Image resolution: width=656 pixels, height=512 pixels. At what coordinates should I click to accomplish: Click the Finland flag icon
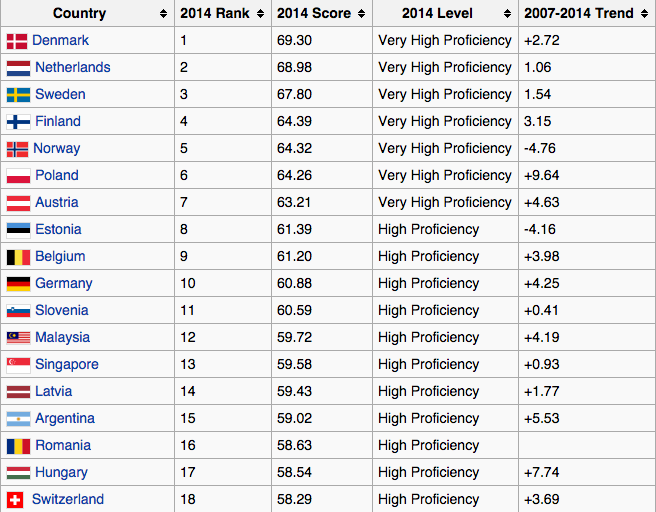tap(18, 122)
